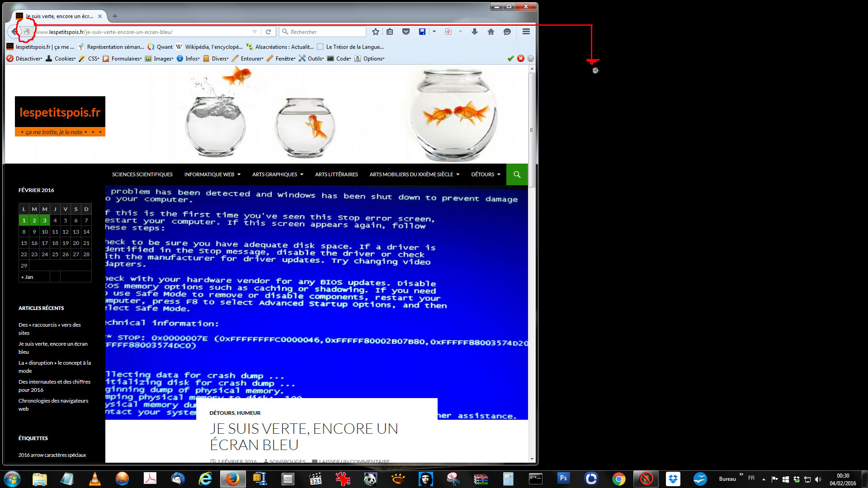Click the site search magnifier icon
Screen dimensions: 868x488
tap(517, 174)
